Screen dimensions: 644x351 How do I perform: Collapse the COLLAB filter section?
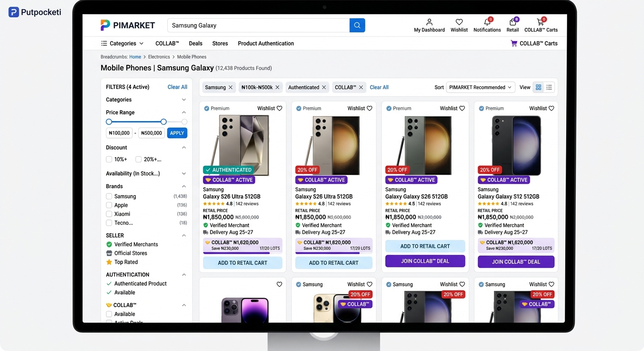(x=184, y=305)
